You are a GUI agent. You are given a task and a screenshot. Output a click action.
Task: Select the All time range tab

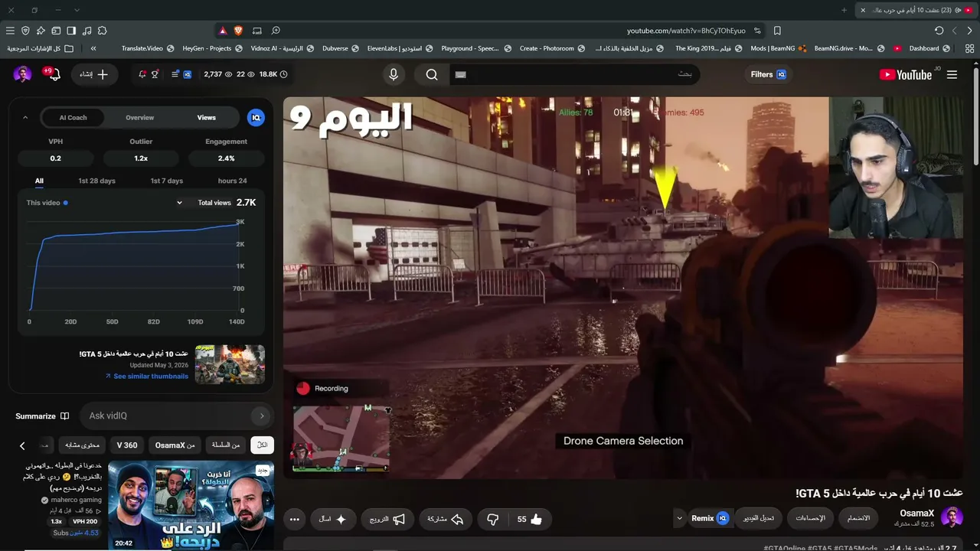coord(39,181)
